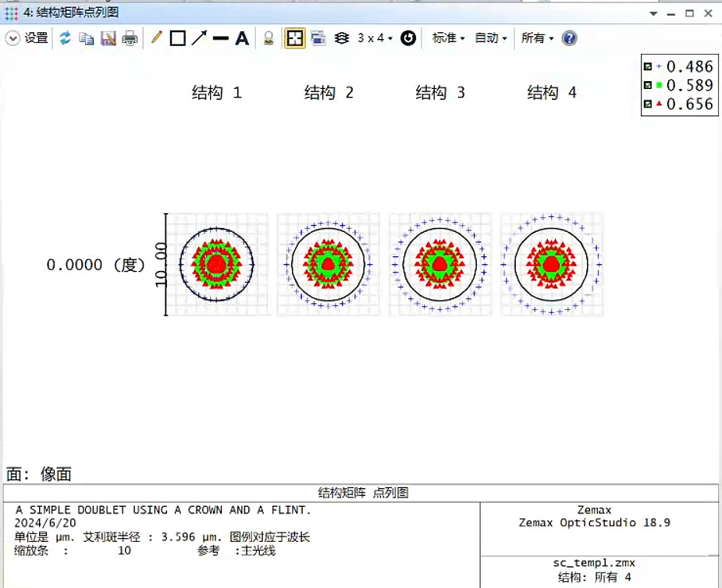Viewport: 722px width, 588px height.
Task: Open the 所有 dropdown menu
Action: 537,38
